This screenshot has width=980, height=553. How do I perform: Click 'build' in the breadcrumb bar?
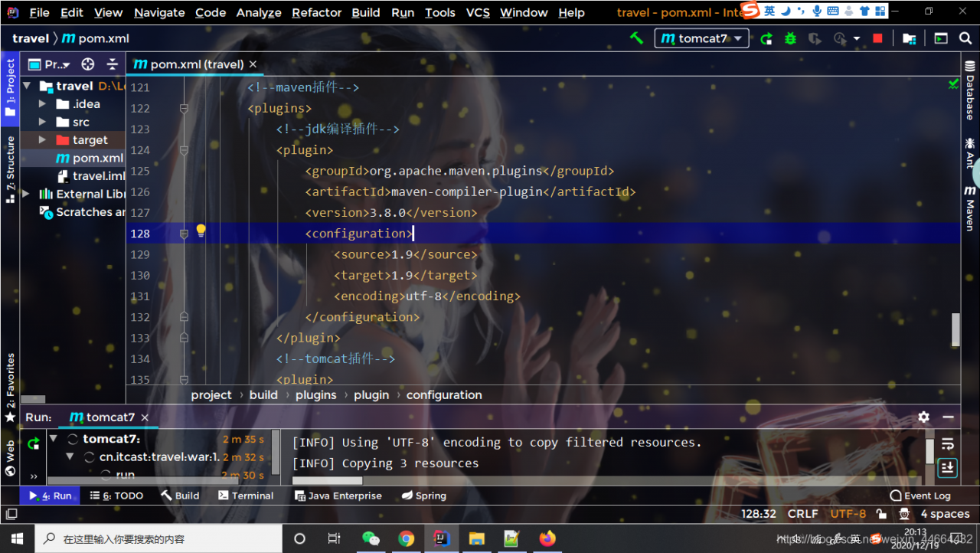[x=263, y=395]
